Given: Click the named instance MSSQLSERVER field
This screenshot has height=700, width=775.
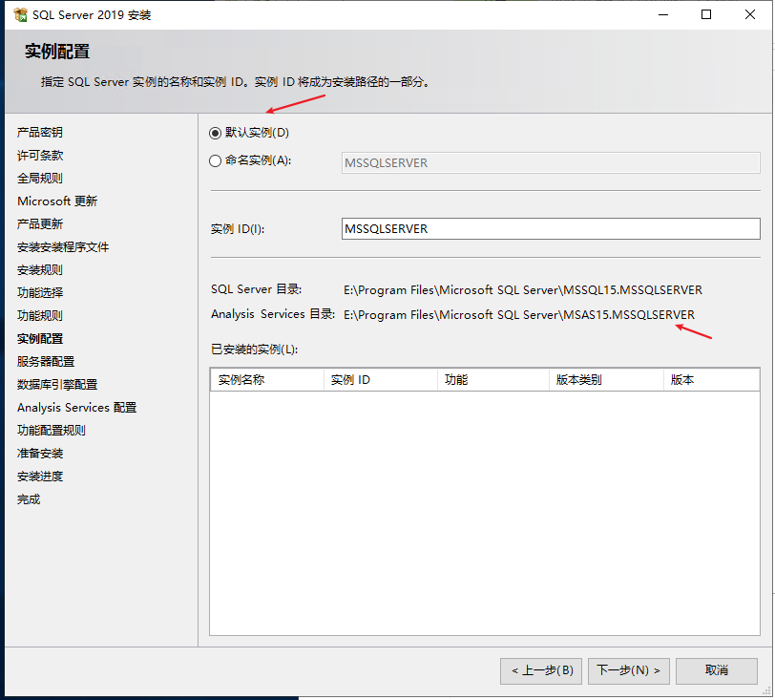Looking at the screenshot, I should [551, 162].
